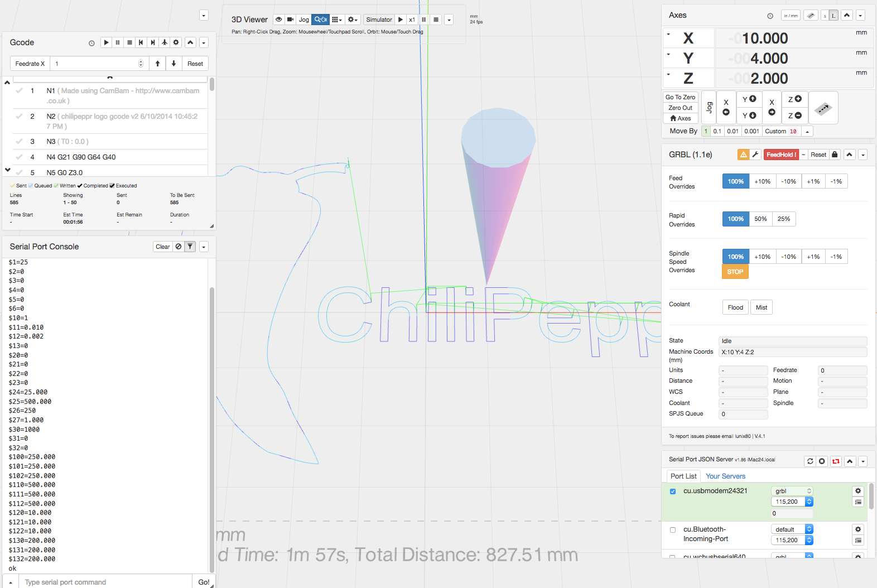Click the Go To Zero button
Screen dimensions: 877x588
point(680,97)
